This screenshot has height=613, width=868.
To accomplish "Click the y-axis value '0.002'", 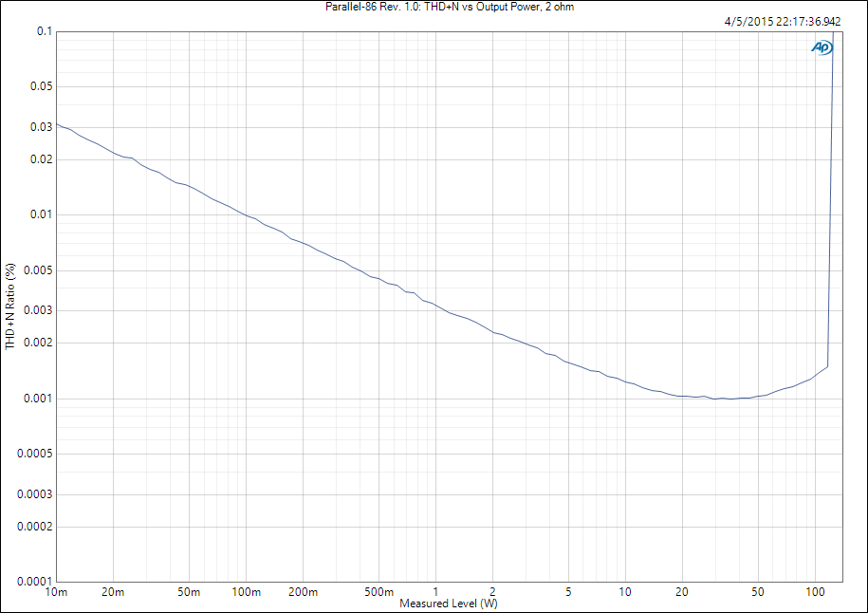I will 38,343.
